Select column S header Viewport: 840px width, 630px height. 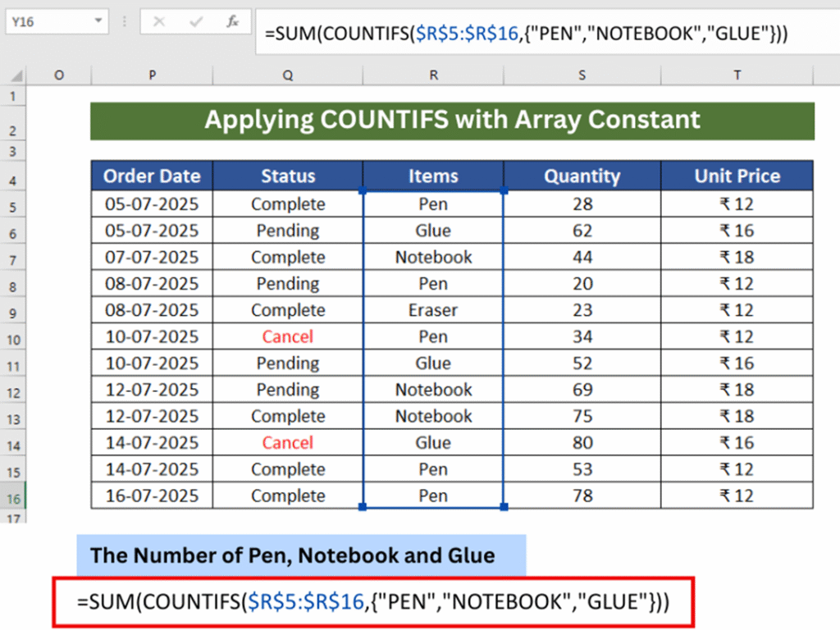pyautogui.click(x=582, y=75)
